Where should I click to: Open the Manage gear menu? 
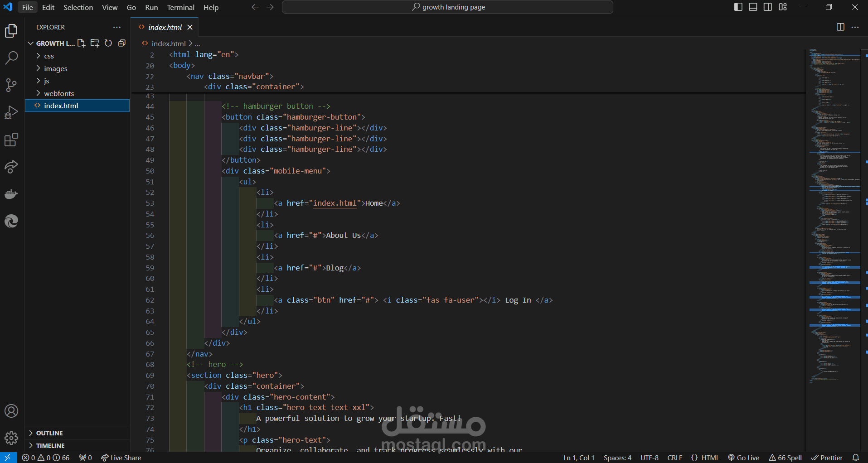pos(11,438)
